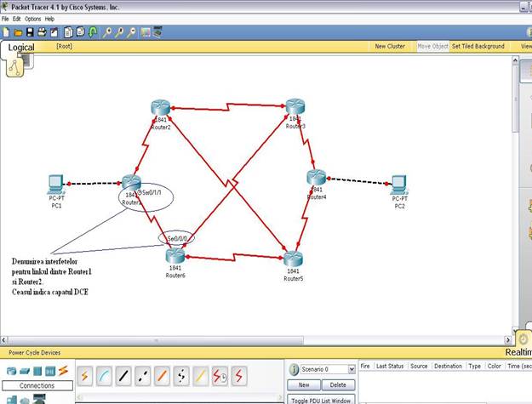
Task: Open the Help menu
Action: coord(49,19)
